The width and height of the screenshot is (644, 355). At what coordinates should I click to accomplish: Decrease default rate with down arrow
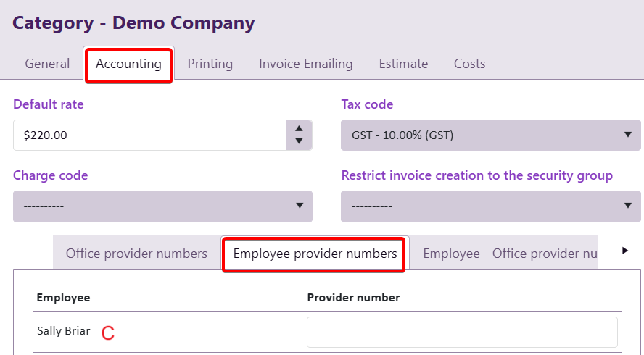point(299,141)
